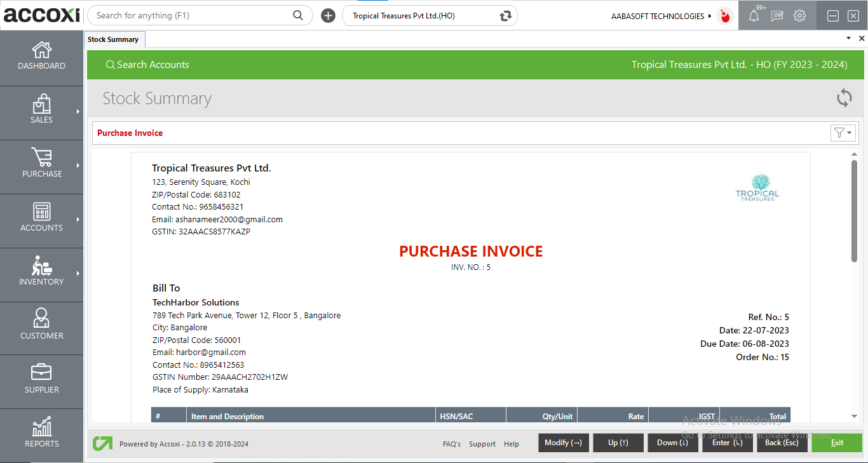
Task: Open the tab list dropdown arrow
Action: [848, 38]
